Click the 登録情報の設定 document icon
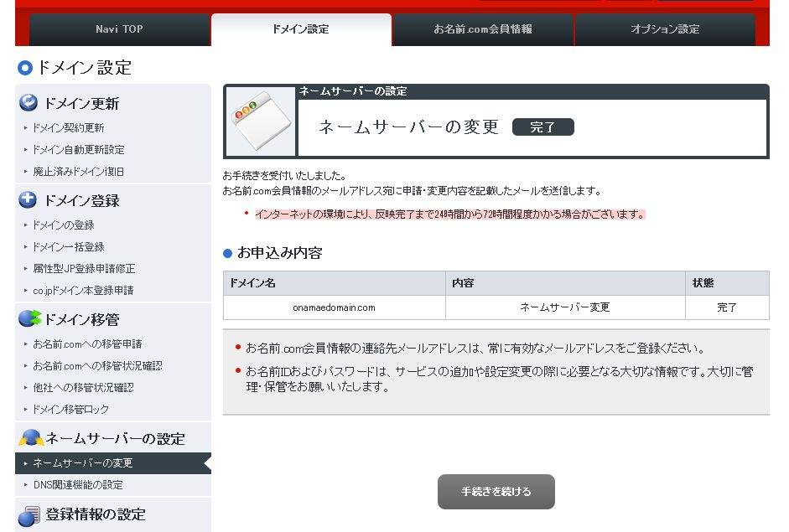The height and width of the screenshot is (532, 789). (29, 516)
